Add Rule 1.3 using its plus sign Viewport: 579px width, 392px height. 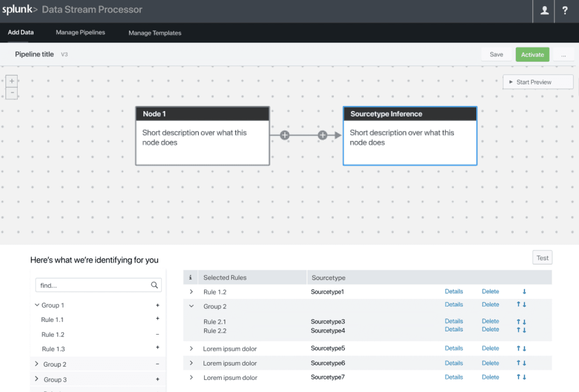click(157, 348)
